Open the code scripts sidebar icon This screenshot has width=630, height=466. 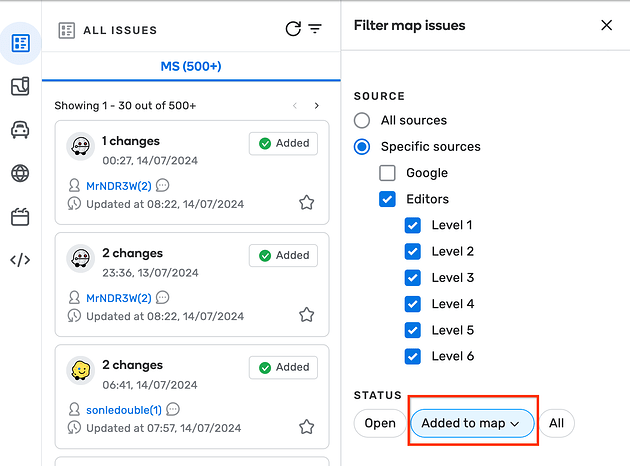[x=20, y=260]
